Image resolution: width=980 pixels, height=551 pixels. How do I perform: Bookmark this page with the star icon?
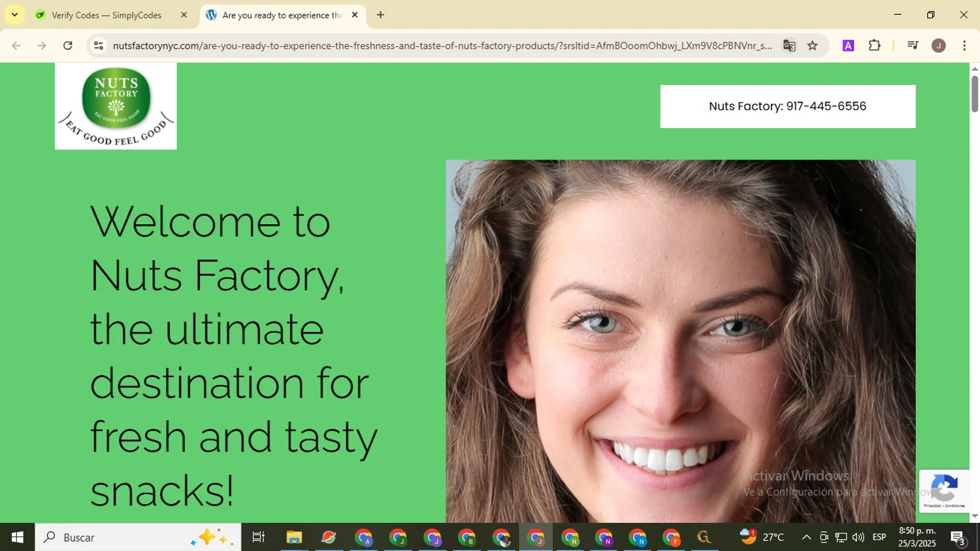[x=813, y=46]
